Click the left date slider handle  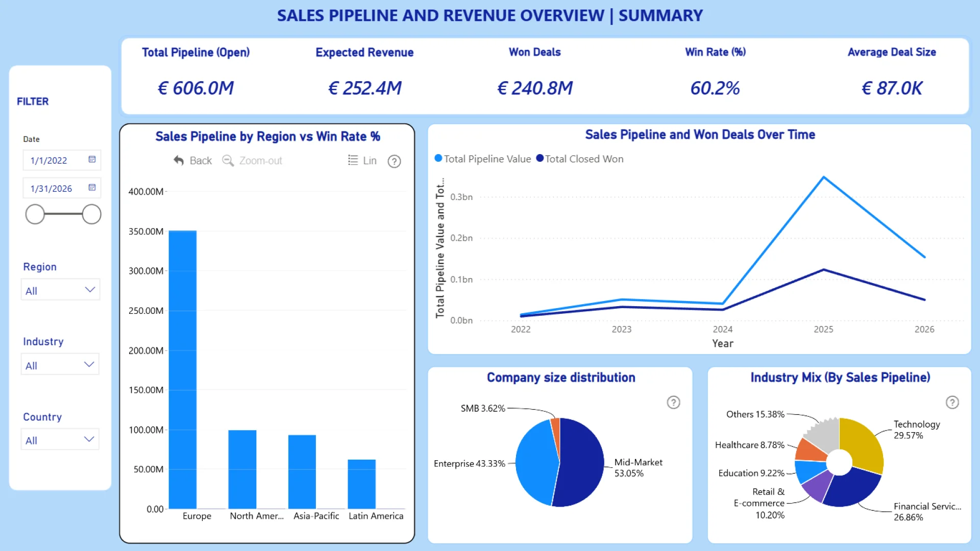pyautogui.click(x=35, y=214)
